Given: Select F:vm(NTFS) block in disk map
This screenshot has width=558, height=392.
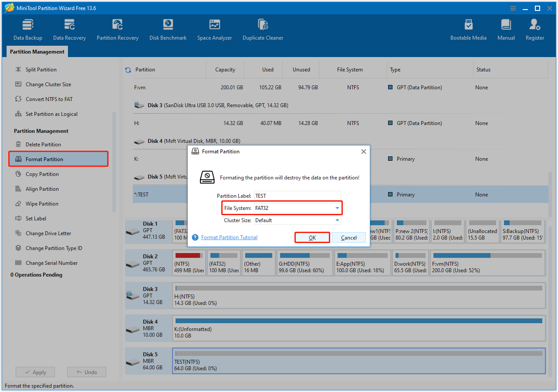Looking at the screenshot, I should pos(487,263).
